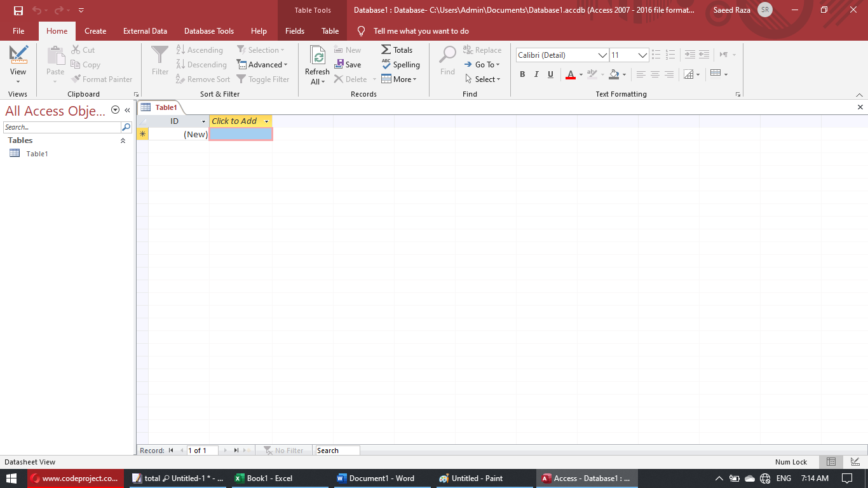This screenshot has height=488, width=868.
Task: Apply italic formatting
Action: [x=536, y=74]
